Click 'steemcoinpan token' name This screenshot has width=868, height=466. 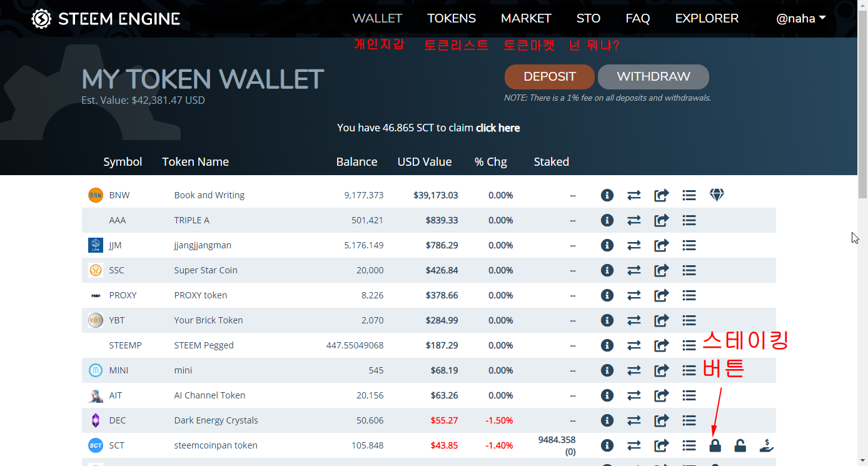(216, 445)
